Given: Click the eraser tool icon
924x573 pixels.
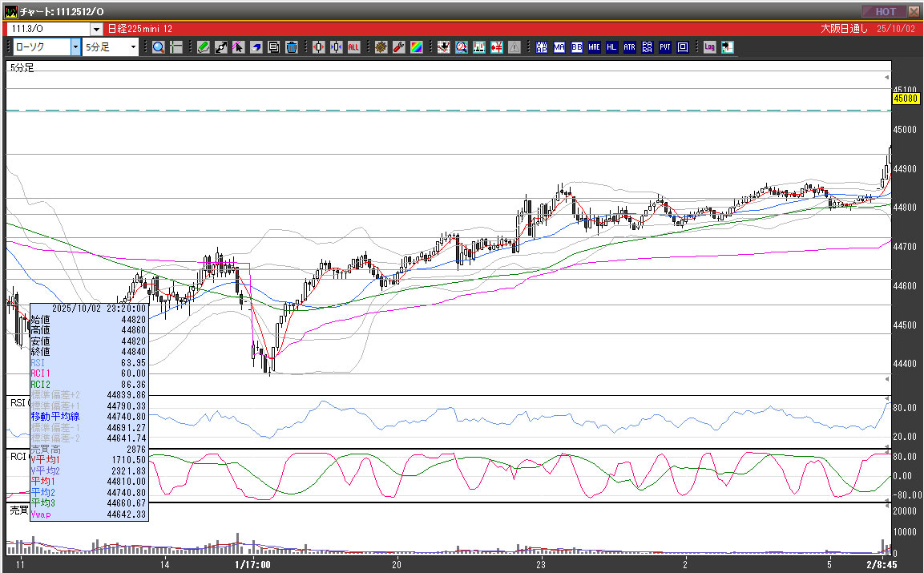Looking at the screenshot, I should click(256, 47).
